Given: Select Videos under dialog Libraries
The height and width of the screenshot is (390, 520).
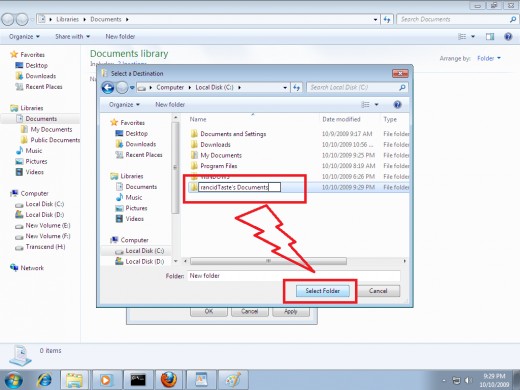Looking at the screenshot, I should tap(134, 219).
